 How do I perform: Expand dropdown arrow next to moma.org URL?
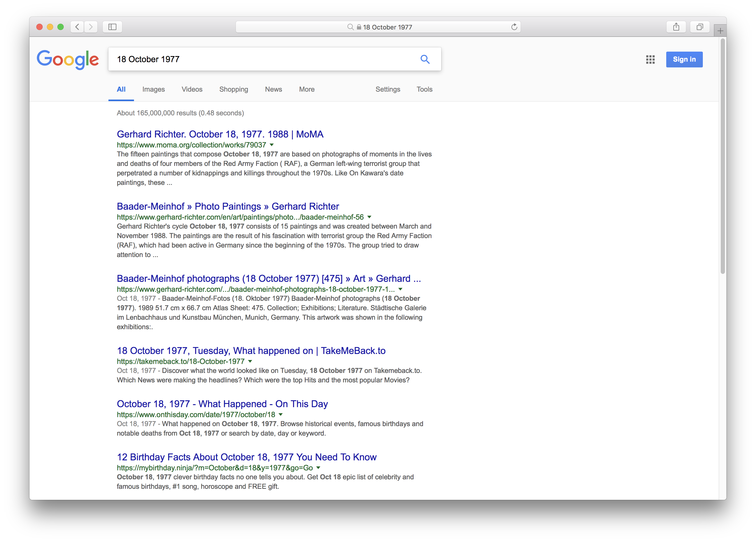tap(272, 145)
